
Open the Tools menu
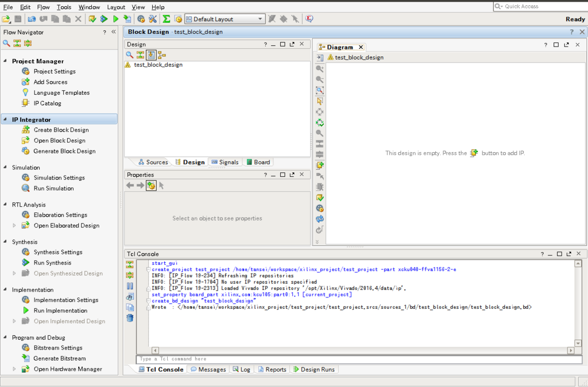pyautogui.click(x=64, y=7)
